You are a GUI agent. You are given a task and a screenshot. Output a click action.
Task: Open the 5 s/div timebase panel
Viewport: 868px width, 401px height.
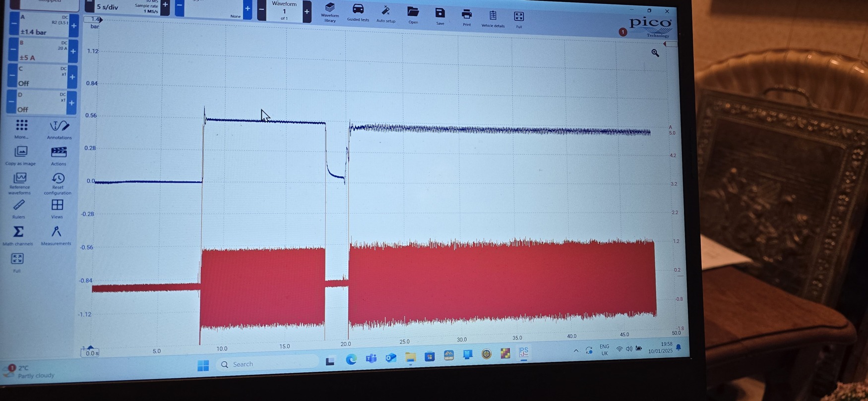[x=127, y=6]
